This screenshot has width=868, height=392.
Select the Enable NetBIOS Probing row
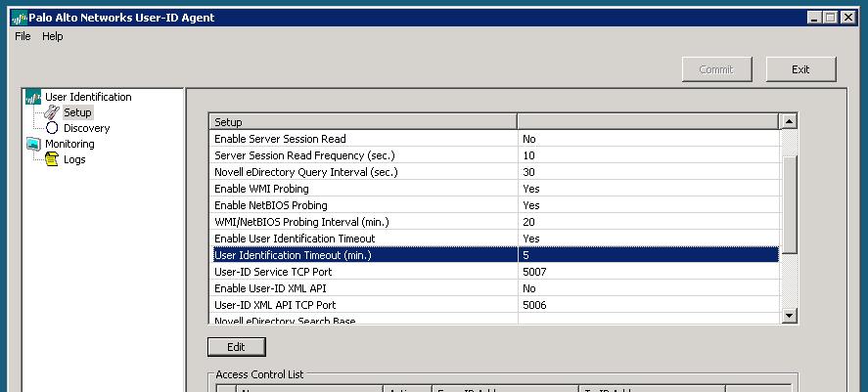(494, 205)
